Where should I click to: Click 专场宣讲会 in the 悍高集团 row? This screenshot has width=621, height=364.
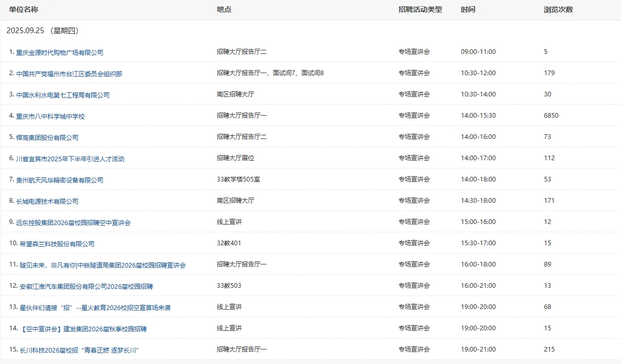click(414, 137)
